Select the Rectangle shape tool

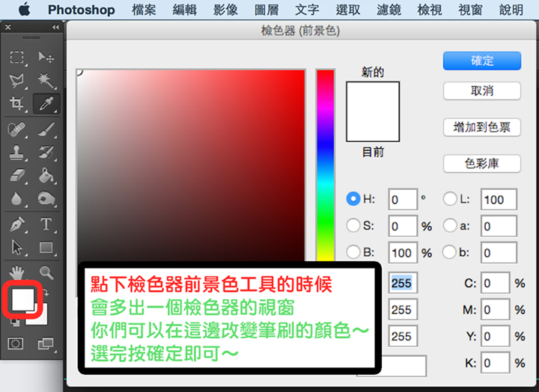pyautogui.click(x=46, y=248)
